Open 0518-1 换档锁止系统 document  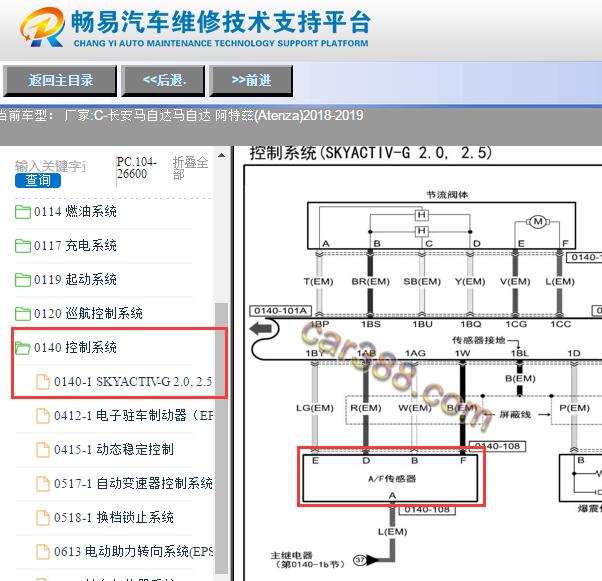(114, 518)
